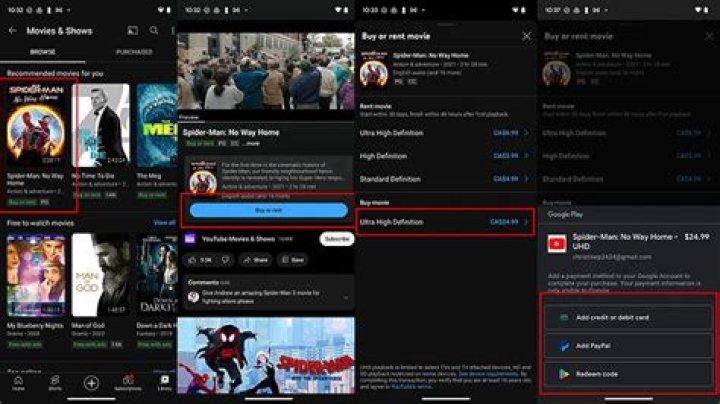The height and width of the screenshot is (404, 720).
Task: Open the No Time To Die poster
Action: pos(101,125)
